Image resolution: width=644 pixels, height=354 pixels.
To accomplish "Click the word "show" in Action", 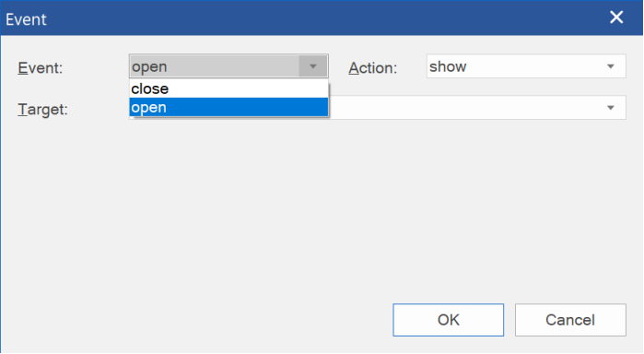I will click(x=448, y=66).
